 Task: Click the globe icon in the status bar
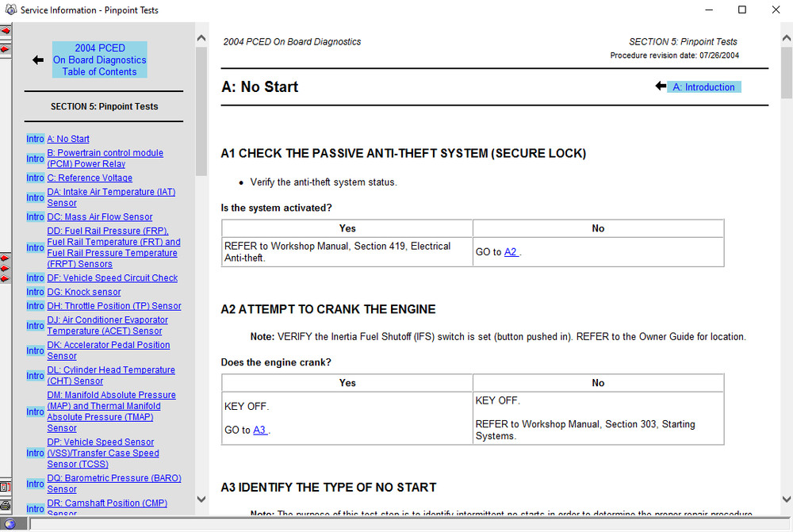[10, 523]
